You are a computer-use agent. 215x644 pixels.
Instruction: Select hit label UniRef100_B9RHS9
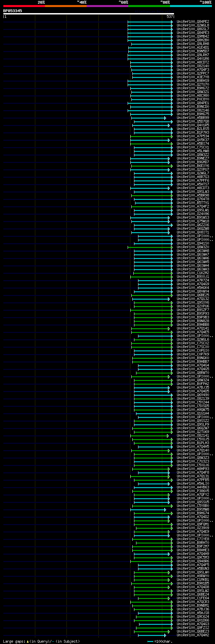coord(193,81)
